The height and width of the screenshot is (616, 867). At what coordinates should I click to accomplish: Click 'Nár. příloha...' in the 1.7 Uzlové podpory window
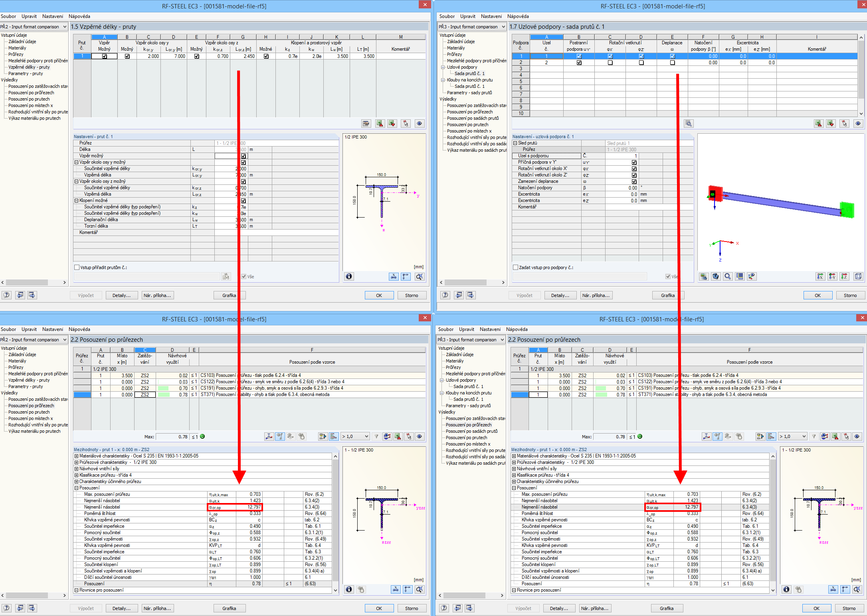[x=596, y=295]
